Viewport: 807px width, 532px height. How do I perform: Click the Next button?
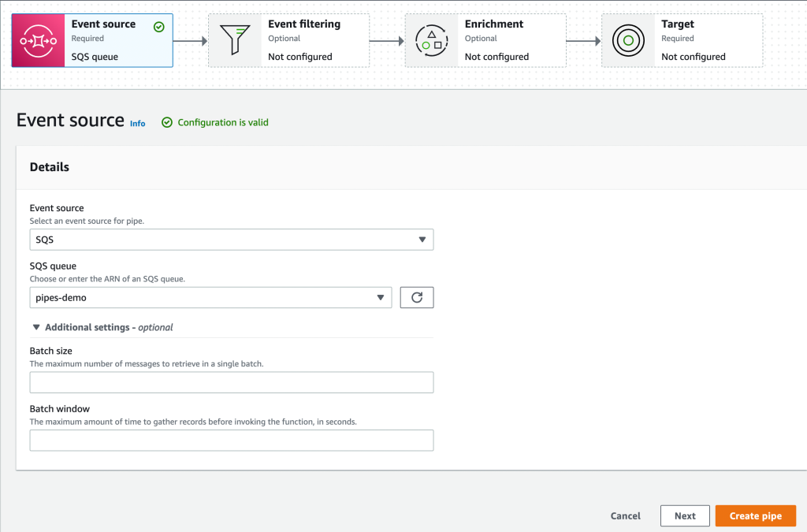685,515
